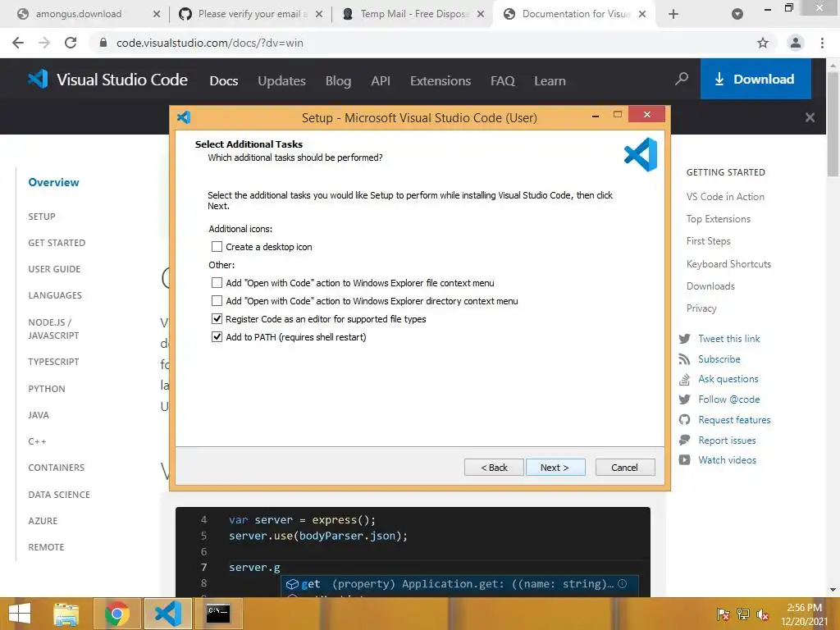The height and width of the screenshot is (630, 840).
Task: Open the Extensions page
Action: click(441, 81)
